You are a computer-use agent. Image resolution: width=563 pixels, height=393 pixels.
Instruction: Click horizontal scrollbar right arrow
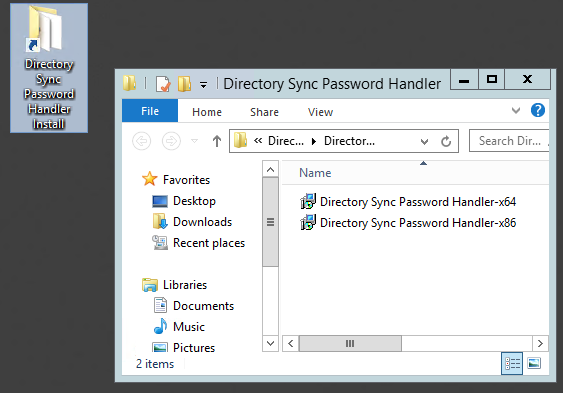tap(540, 344)
